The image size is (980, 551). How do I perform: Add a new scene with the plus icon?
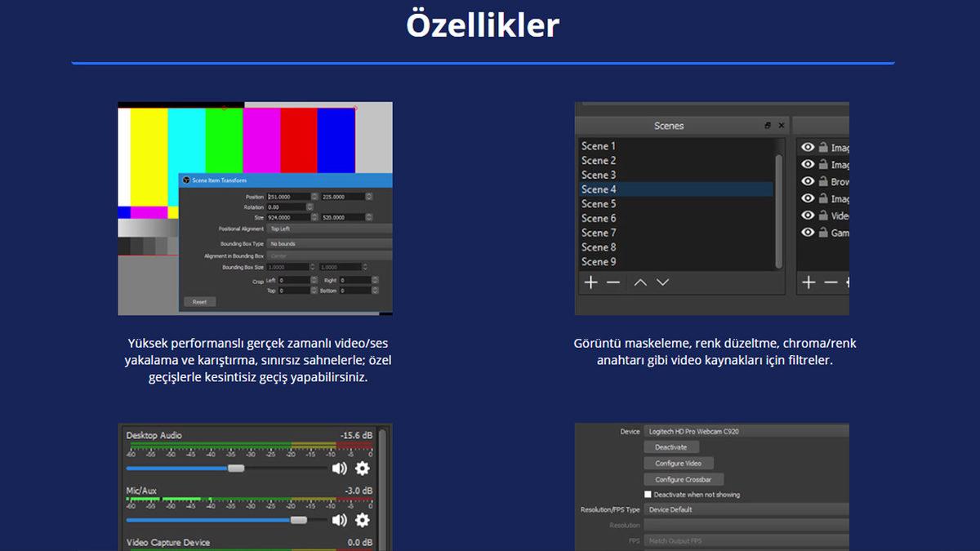pyautogui.click(x=590, y=282)
